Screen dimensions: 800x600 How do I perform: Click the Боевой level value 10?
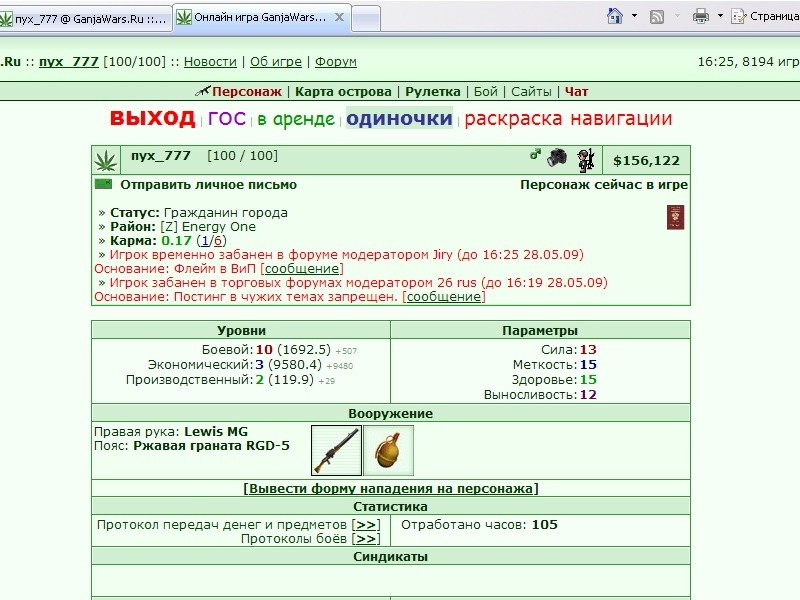tap(264, 350)
